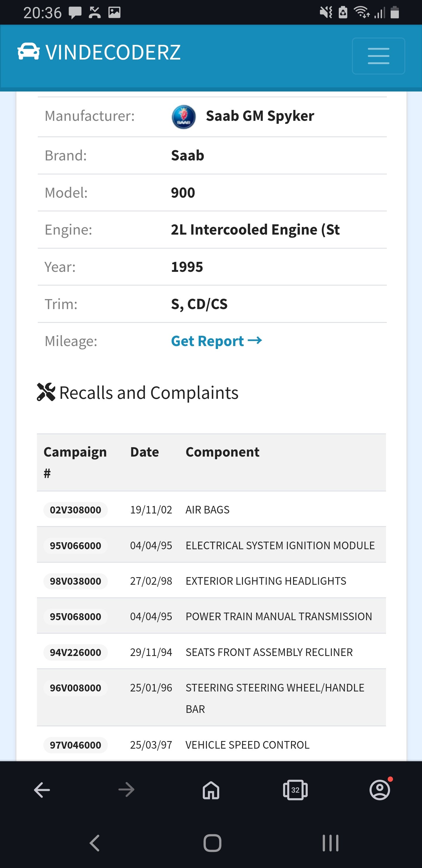This screenshot has width=422, height=868.
Task: Select campaign number 95V066000
Action: [75, 545]
